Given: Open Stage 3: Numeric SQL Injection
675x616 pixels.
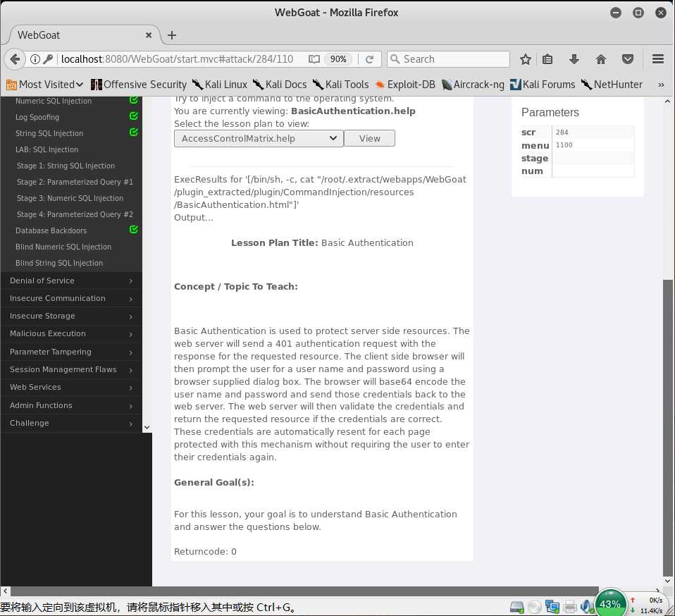Looking at the screenshot, I should (70, 198).
